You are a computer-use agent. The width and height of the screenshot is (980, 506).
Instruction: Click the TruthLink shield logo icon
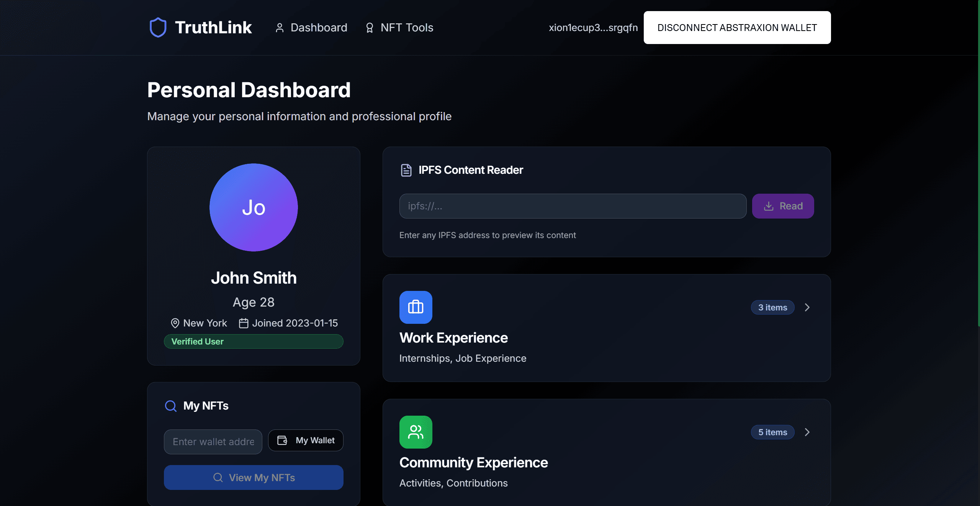coord(158,28)
